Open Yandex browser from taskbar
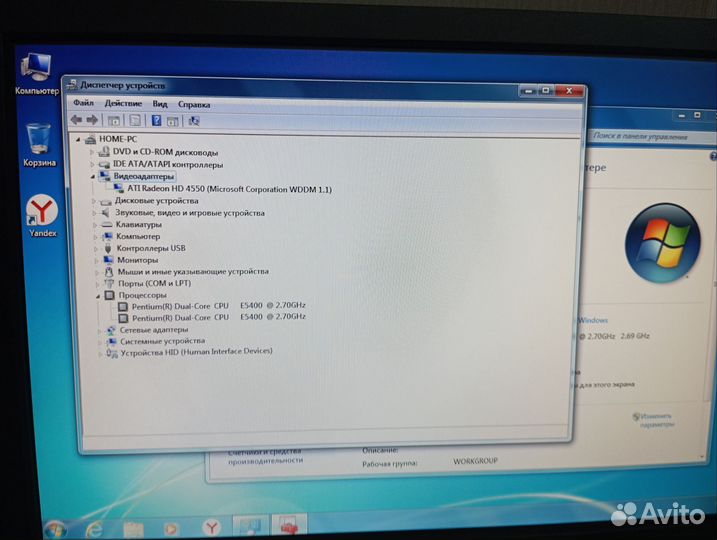Viewport: 717px width, 540px height. pos(211,528)
